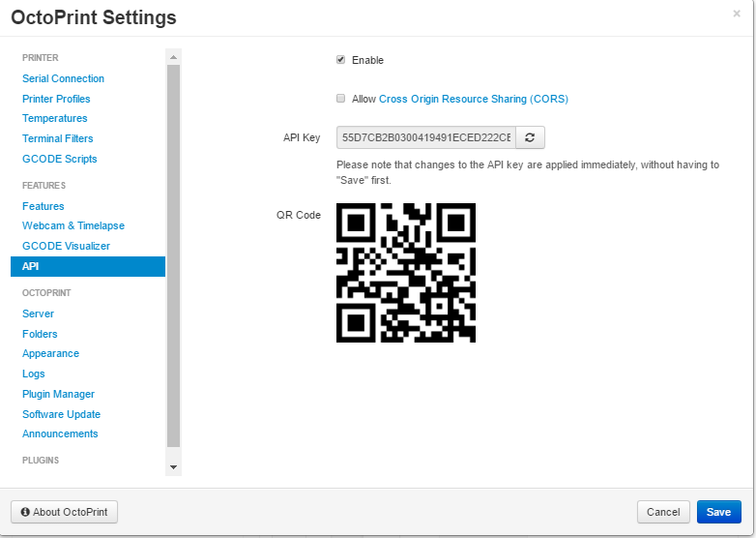Enable Allow CORS checkbox
Viewport: 756px width, 538px height.
(x=341, y=99)
